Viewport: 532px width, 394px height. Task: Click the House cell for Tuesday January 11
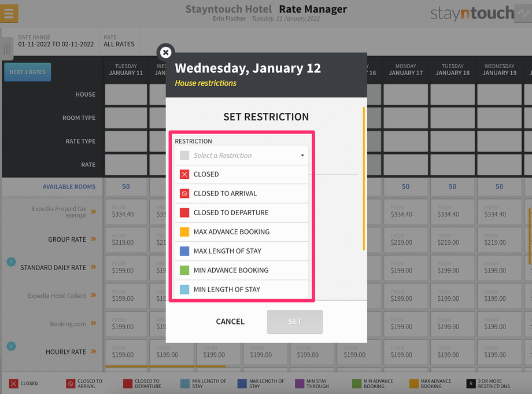[126, 94]
